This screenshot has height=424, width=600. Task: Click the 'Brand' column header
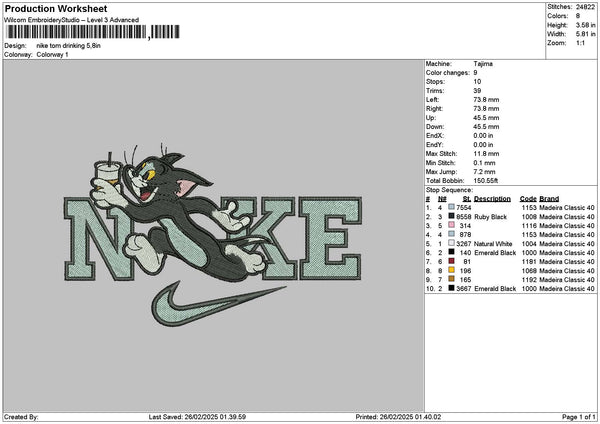click(549, 199)
